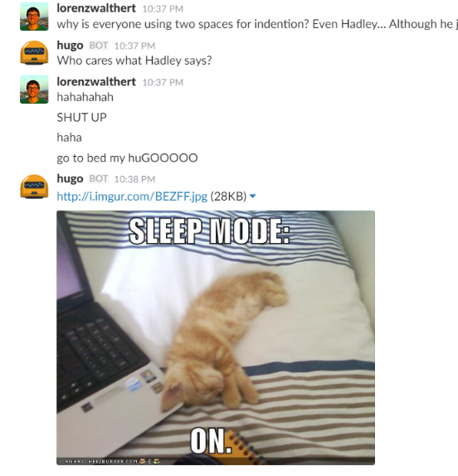Select the SHUT UP message
458x476 pixels.
click(81, 118)
